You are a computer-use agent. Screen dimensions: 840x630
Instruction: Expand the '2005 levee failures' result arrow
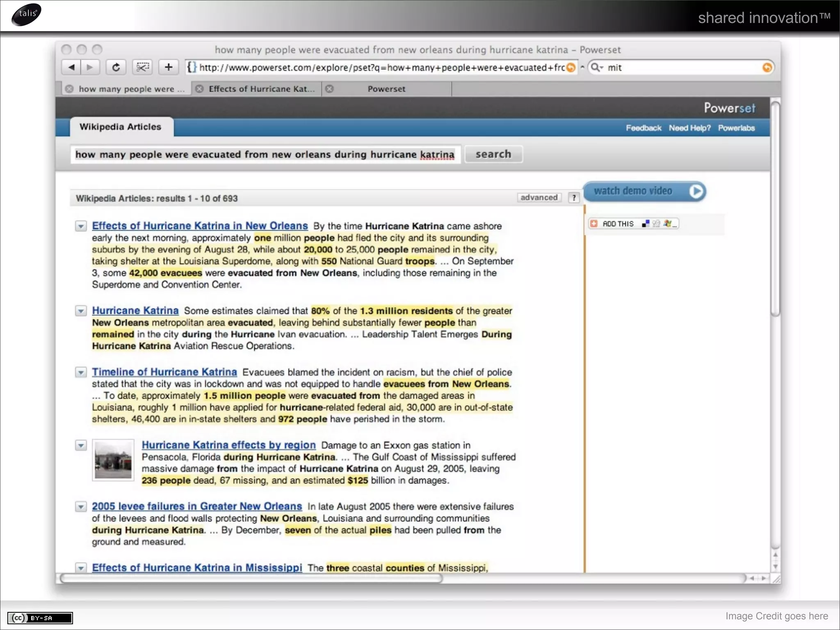[x=81, y=507]
